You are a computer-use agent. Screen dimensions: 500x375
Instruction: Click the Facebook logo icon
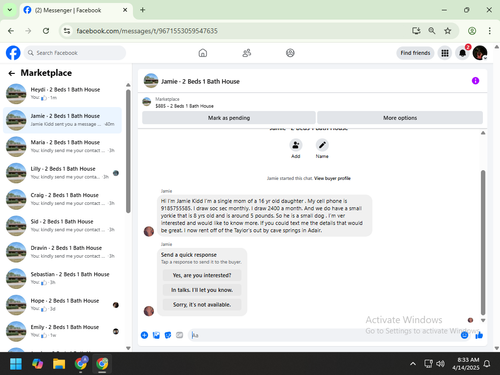tap(13, 53)
